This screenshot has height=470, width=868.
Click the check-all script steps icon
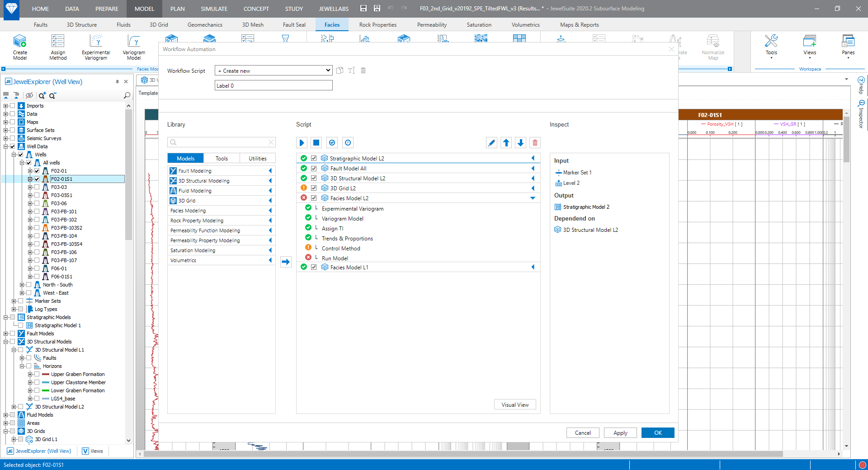(x=332, y=143)
